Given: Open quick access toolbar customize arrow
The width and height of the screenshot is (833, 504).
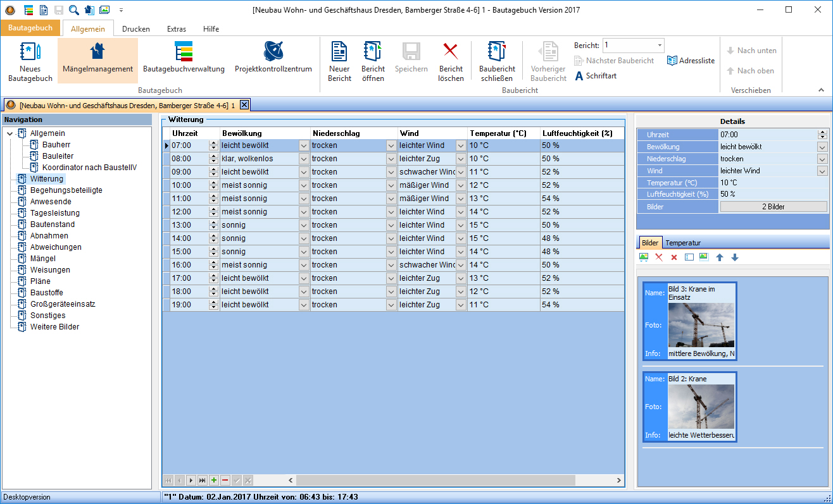Looking at the screenshot, I should click(x=120, y=10).
